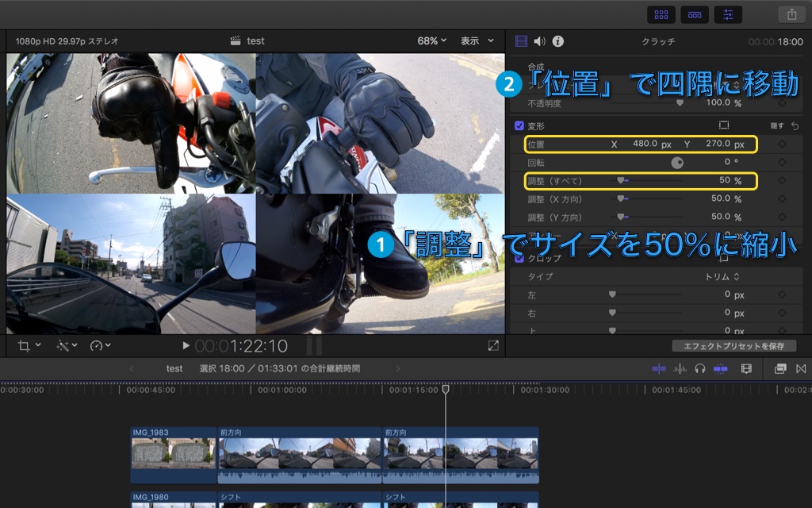Image resolution: width=812 pixels, height=508 pixels.
Task: Adjust the 不透明度 opacity slider
Action: 680,102
